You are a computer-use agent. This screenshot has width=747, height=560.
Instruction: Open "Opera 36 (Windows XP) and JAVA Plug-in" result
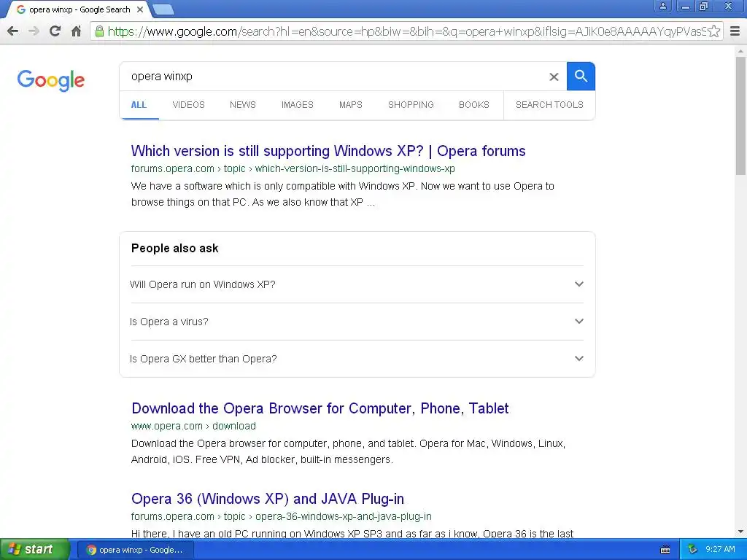point(268,499)
